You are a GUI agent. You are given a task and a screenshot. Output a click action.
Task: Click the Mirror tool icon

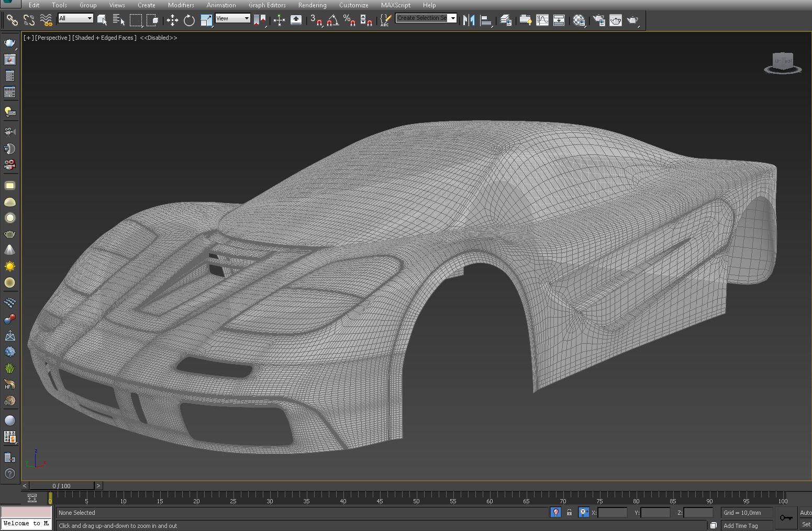pyautogui.click(x=469, y=20)
